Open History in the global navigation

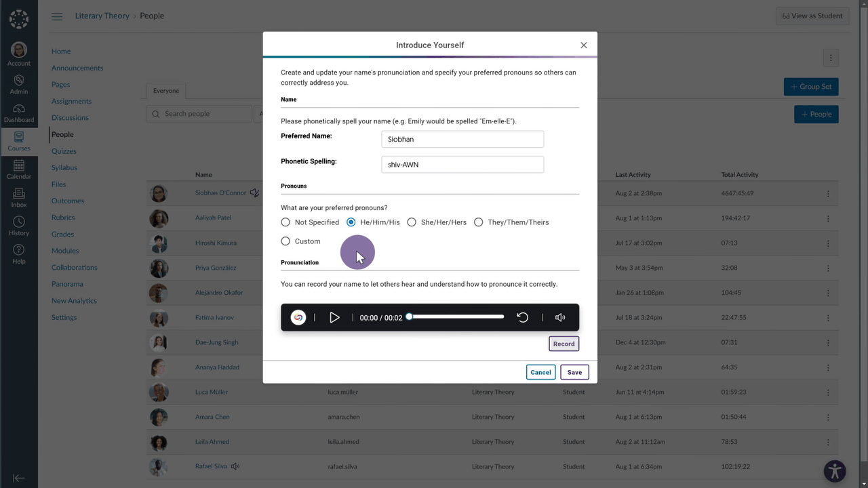19,226
